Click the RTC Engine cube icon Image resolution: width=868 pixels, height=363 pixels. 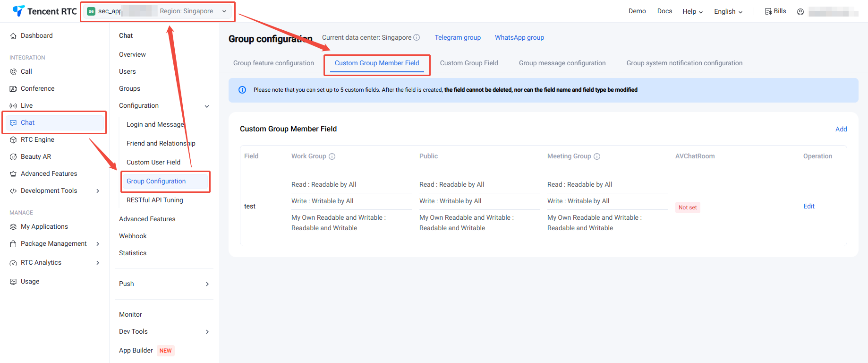pos(13,140)
